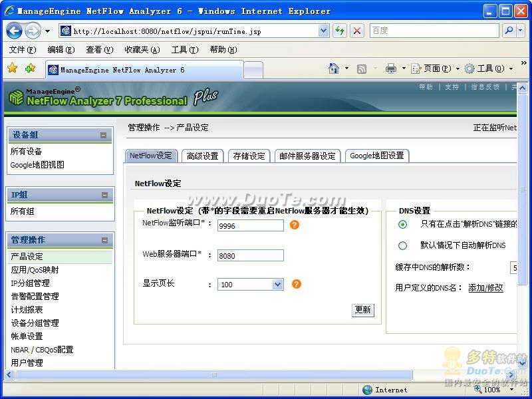Screen dimensions: 532x399
Task: Open the 工具(T) menu
Action: click(x=185, y=50)
